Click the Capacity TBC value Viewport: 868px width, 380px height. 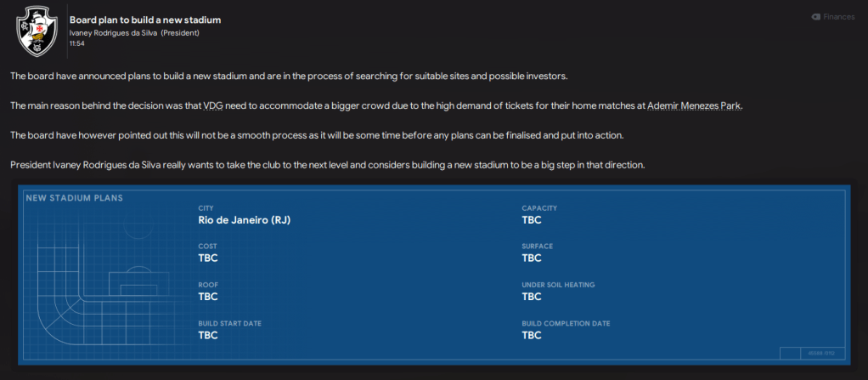[532, 220]
